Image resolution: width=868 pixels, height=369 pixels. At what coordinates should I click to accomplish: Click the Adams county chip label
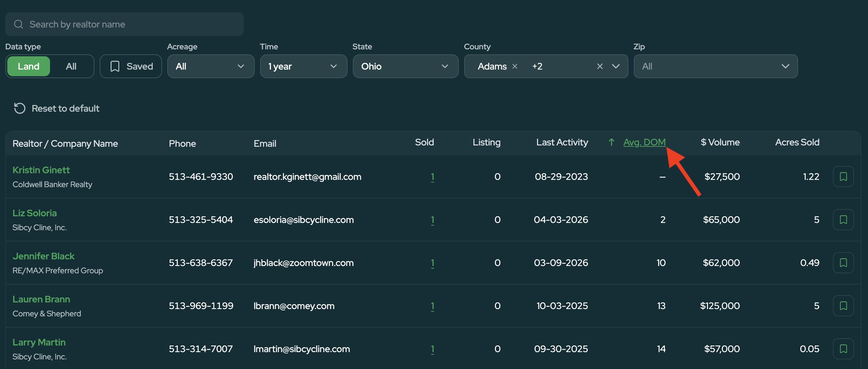point(492,66)
